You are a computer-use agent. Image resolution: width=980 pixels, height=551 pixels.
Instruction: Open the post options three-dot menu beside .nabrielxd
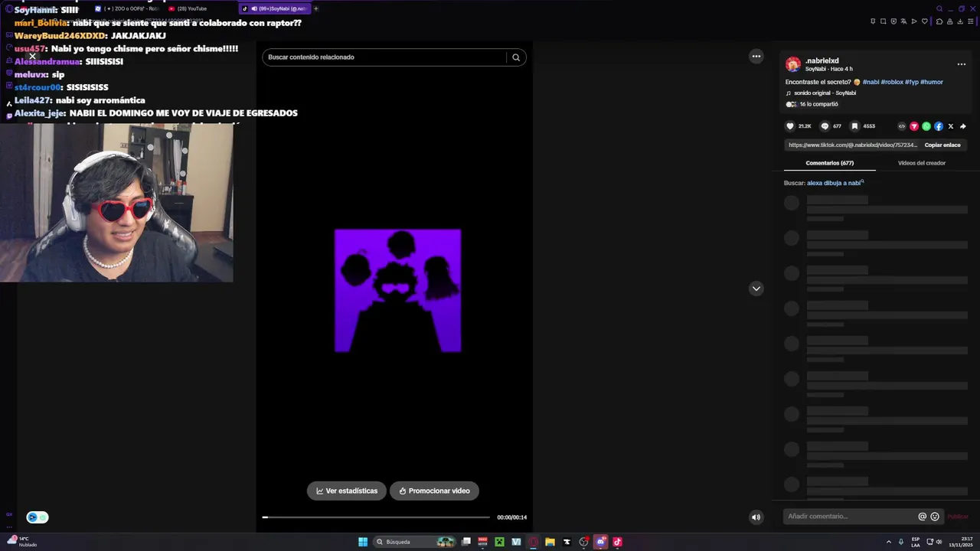[x=962, y=64]
